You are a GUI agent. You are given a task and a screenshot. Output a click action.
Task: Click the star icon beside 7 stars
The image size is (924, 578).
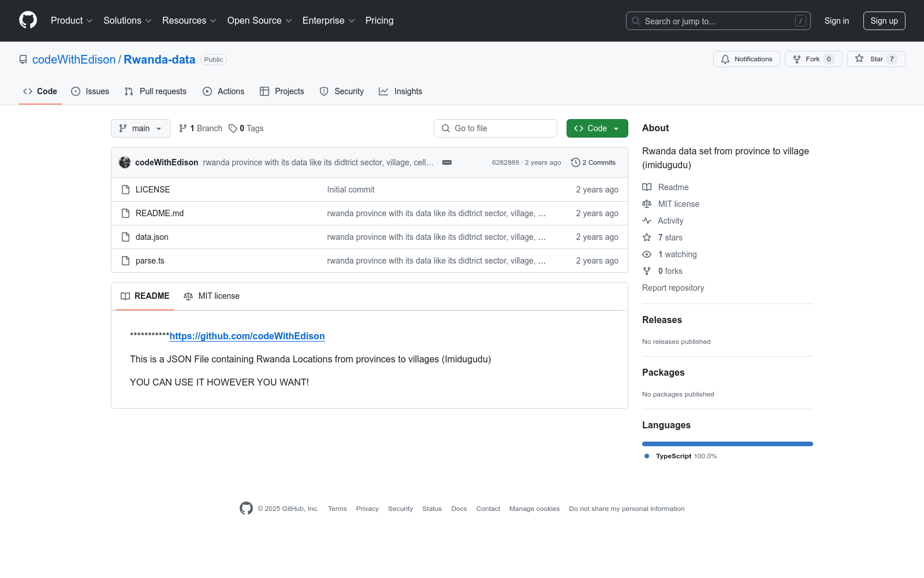[x=647, y=238]
